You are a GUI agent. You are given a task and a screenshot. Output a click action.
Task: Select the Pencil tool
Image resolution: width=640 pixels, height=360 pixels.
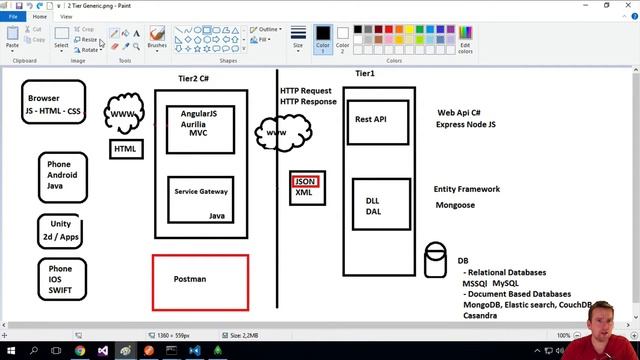[114, 33]
